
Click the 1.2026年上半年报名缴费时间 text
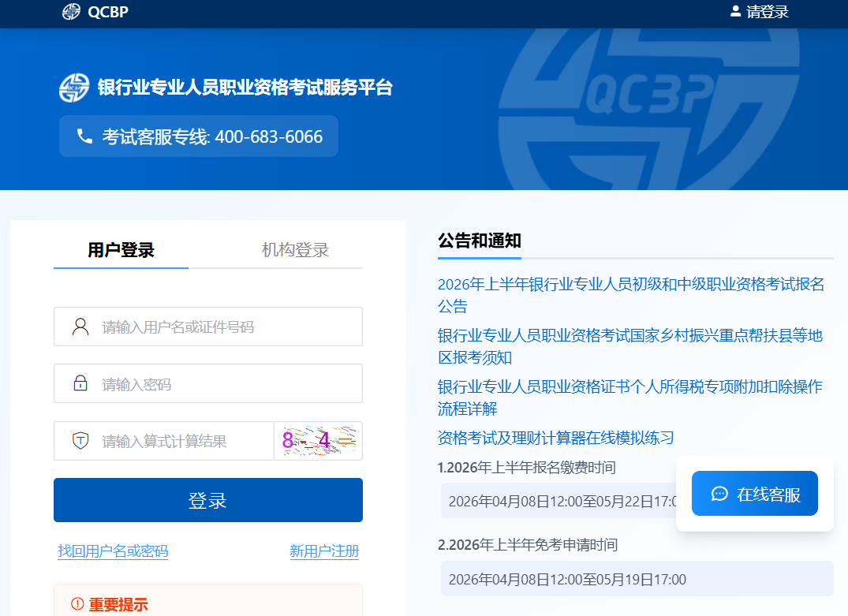[527, 467]
